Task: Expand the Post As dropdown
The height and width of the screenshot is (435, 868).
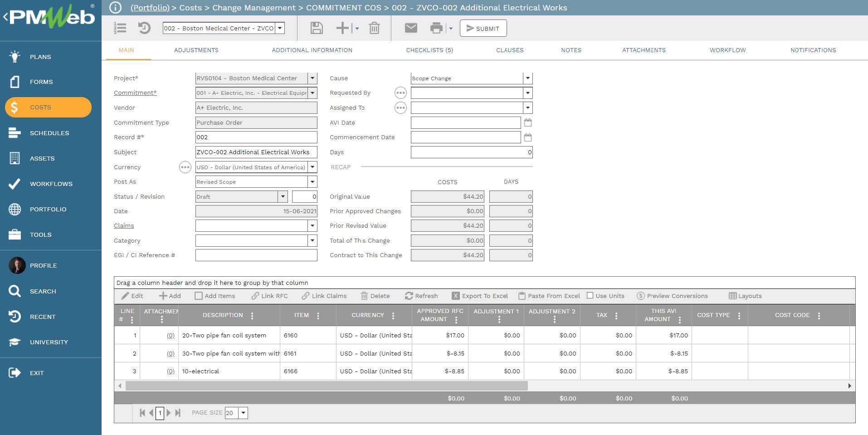Action: pyautogui.click(x=312, y=182)
